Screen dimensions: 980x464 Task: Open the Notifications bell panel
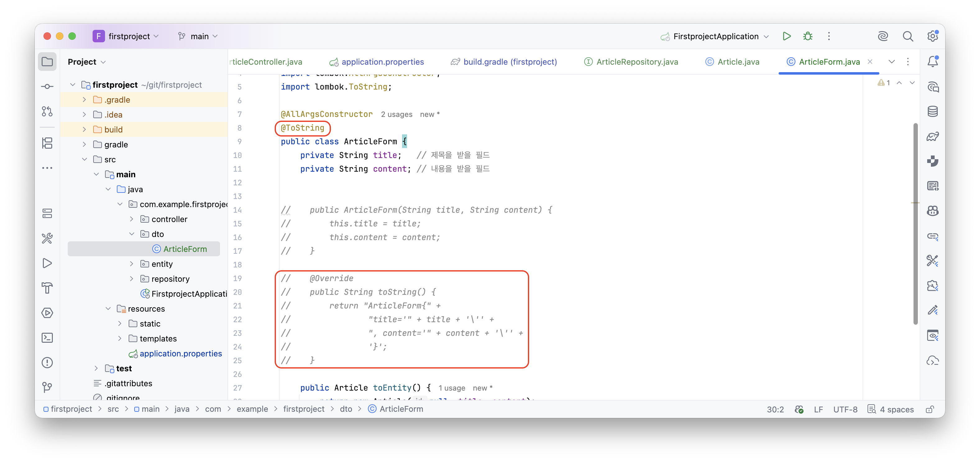(x=932, y=62)
